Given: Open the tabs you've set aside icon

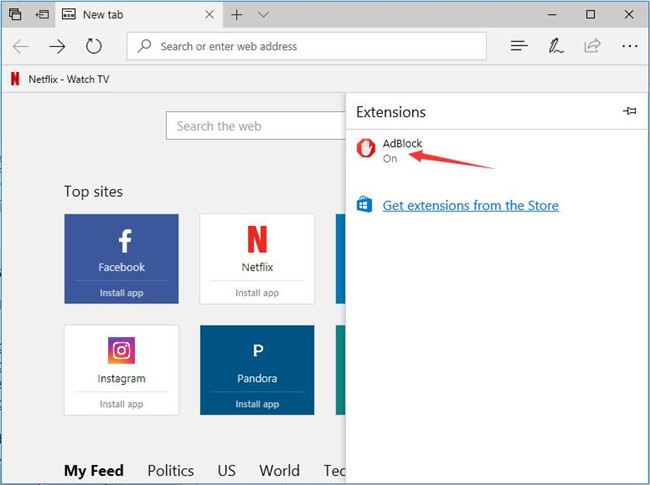Looking at the screenshot, I should pos(15,15).
